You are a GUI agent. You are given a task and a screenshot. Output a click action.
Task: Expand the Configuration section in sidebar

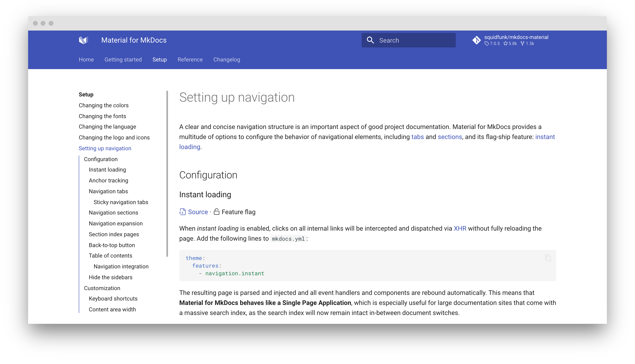(101, 159)
